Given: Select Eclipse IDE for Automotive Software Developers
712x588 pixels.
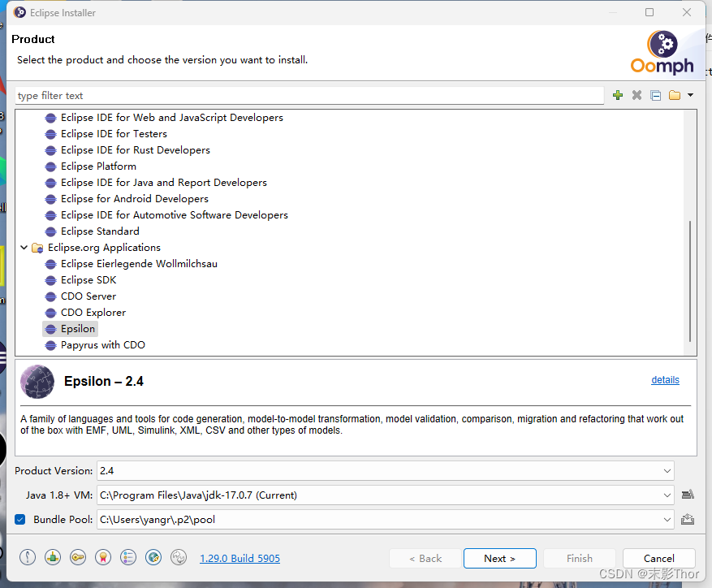Looking at the screenshot, I should point(175,215).
